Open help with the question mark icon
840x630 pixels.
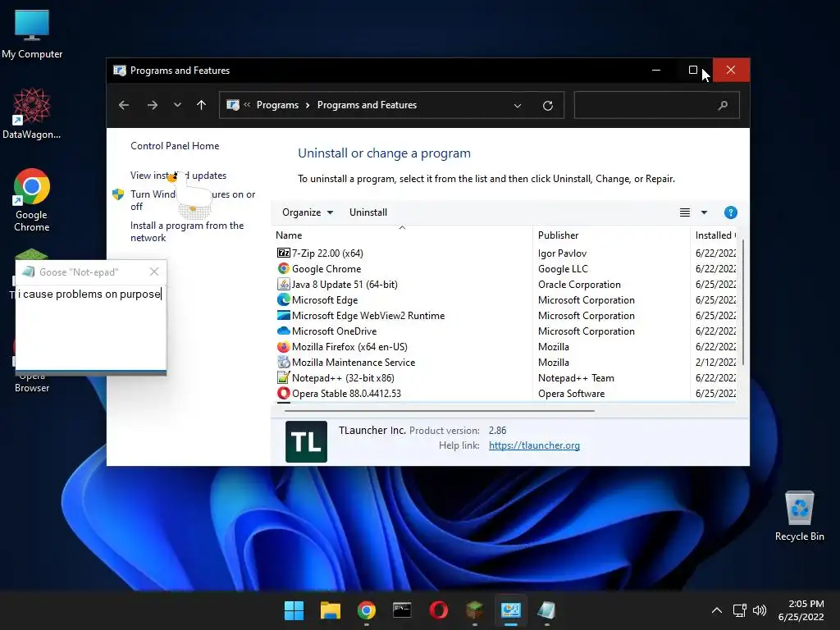pos(730,212)
